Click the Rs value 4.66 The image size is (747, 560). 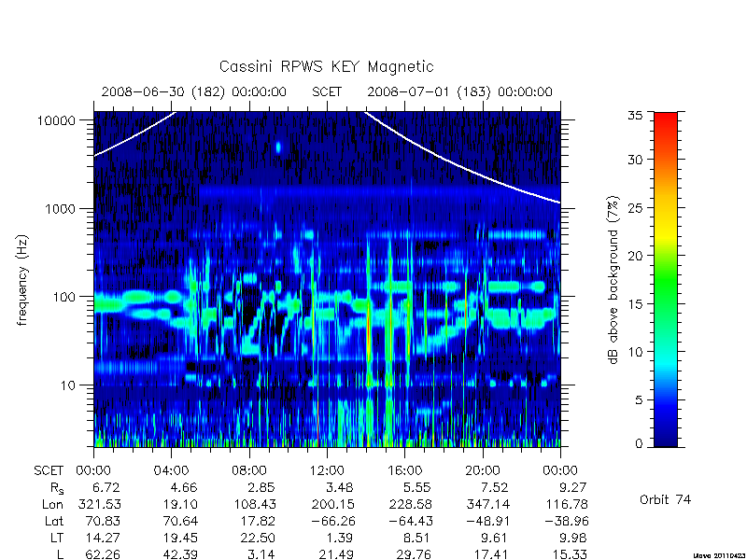183,487
